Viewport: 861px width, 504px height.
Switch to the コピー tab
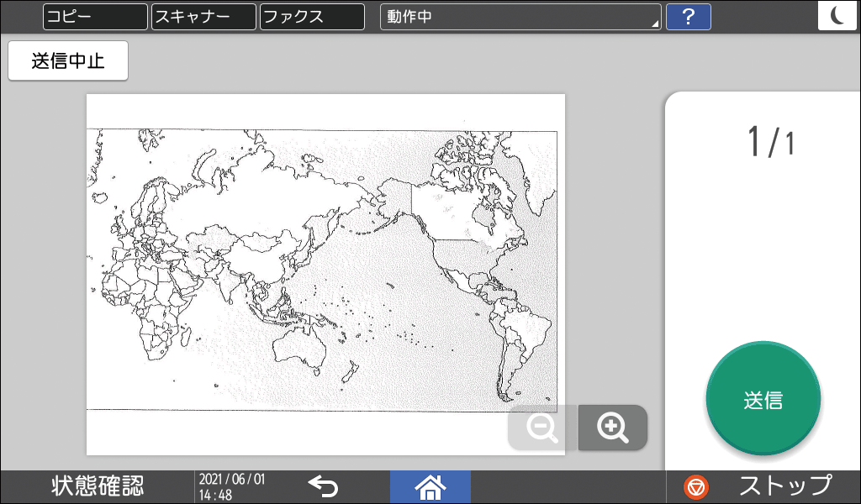pos(94,17)
